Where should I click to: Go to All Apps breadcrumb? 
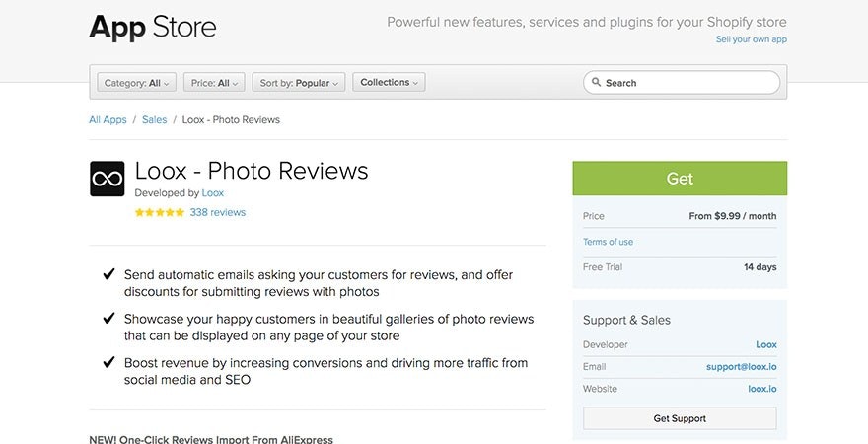[x=108, y=119]
